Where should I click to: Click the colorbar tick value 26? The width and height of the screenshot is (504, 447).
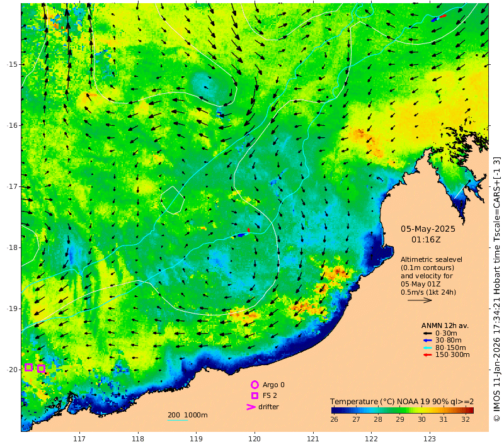335,419
